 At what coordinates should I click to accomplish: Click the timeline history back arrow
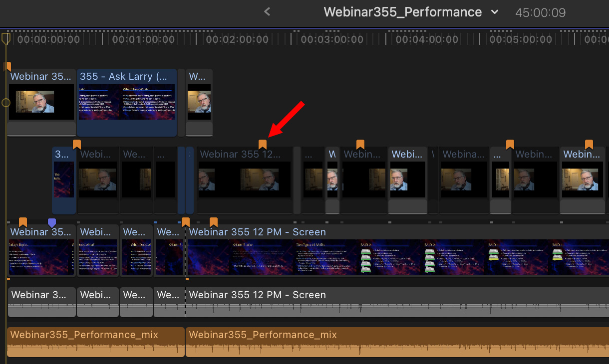pos(267,11)
